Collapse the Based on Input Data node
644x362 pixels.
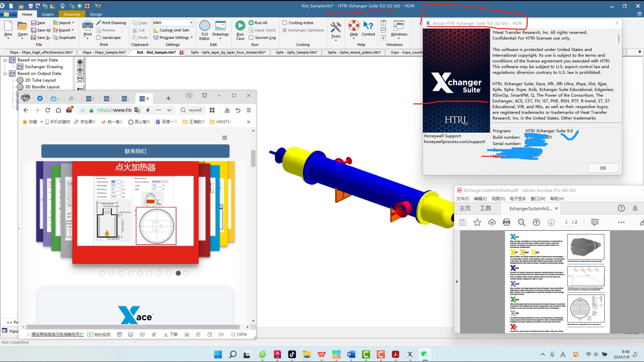click(x=5, y=60)
